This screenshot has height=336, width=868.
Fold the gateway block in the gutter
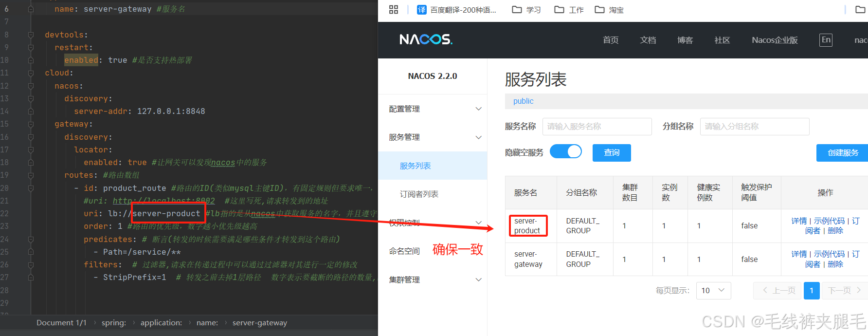31,124
